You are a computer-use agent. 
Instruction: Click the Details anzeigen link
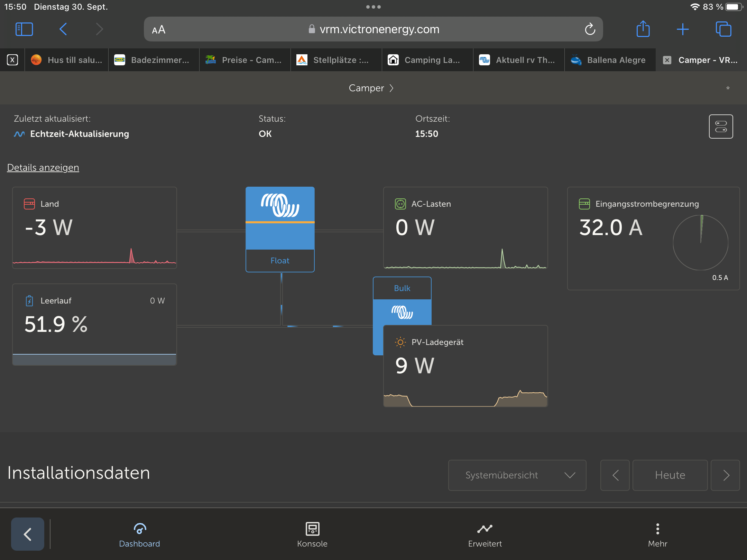(43, 168)
